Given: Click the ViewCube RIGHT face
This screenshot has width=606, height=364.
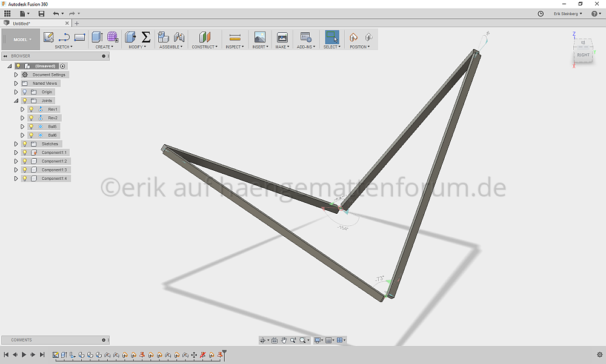Looking at the screenshot, I should (583, 55).
